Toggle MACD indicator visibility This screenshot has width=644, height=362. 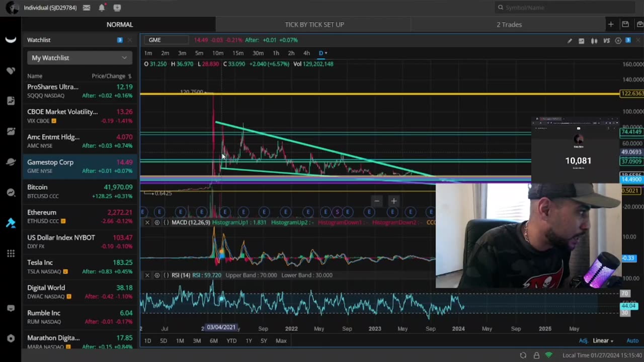pyautogui.click(x=157, y=222)
